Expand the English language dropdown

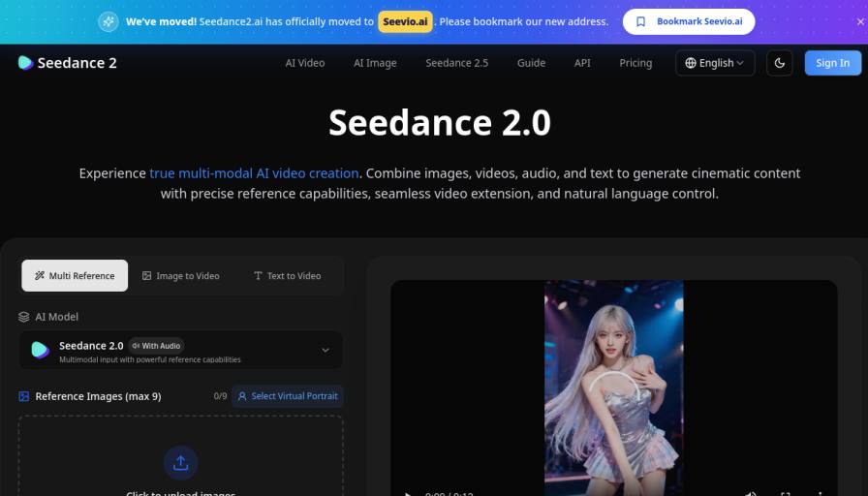pos(715,63)
